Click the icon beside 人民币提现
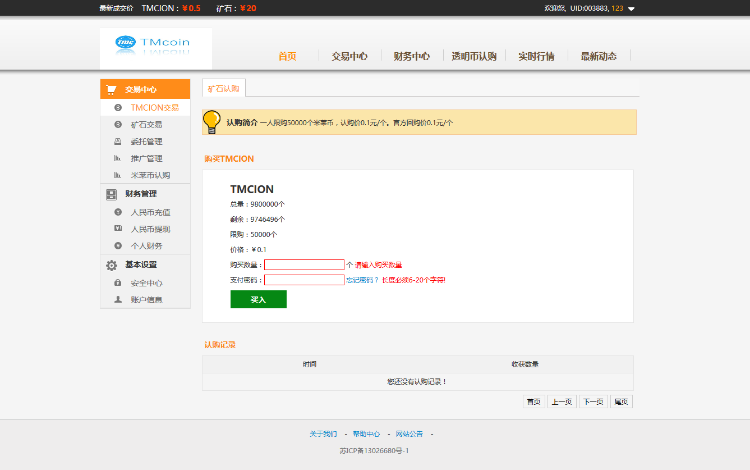This screenshot has width=750, height=470. click(118, 229)
